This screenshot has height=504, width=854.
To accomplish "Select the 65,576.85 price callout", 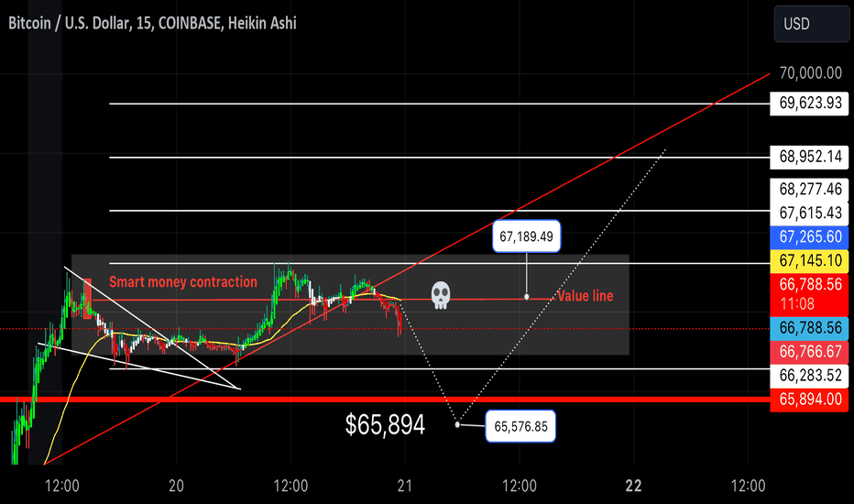I will pos(520,426).
